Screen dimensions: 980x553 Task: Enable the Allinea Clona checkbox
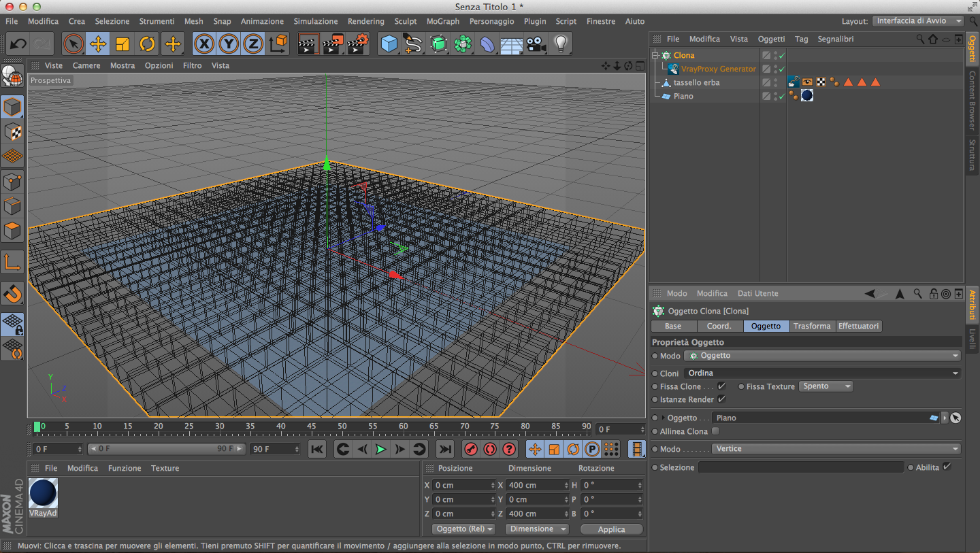click(x=715, y=431)
